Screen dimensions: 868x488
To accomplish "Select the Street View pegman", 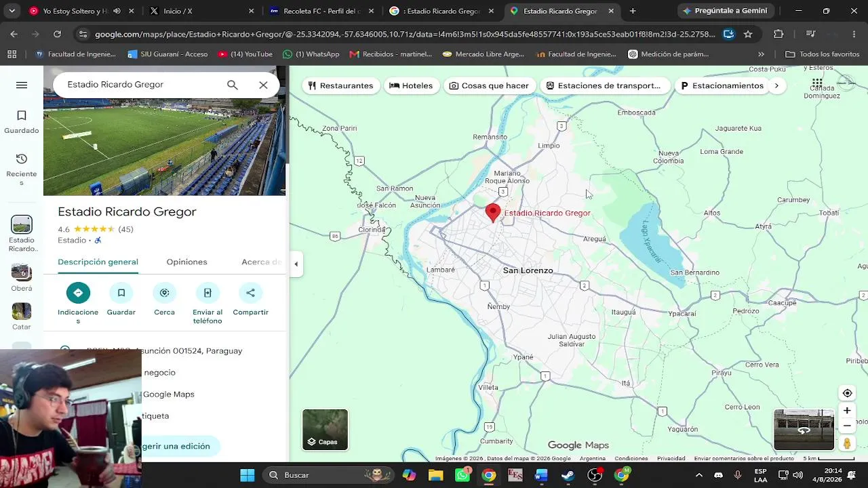I will click(x=847, y=443).
